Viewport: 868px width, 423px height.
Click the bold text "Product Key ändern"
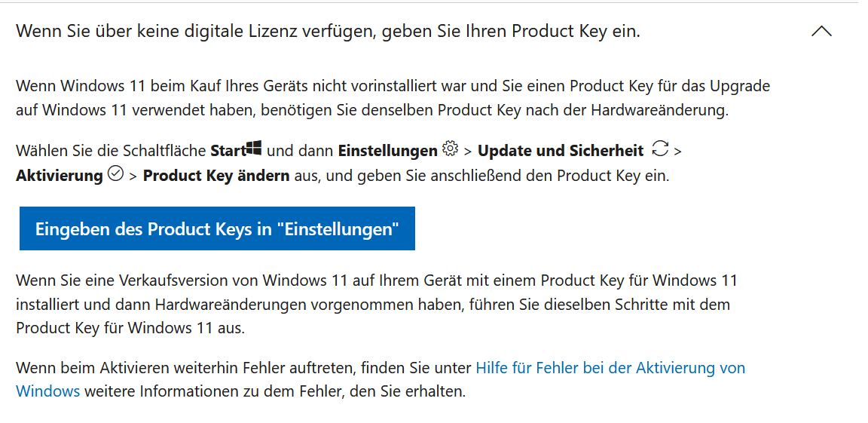pos(216,176)
